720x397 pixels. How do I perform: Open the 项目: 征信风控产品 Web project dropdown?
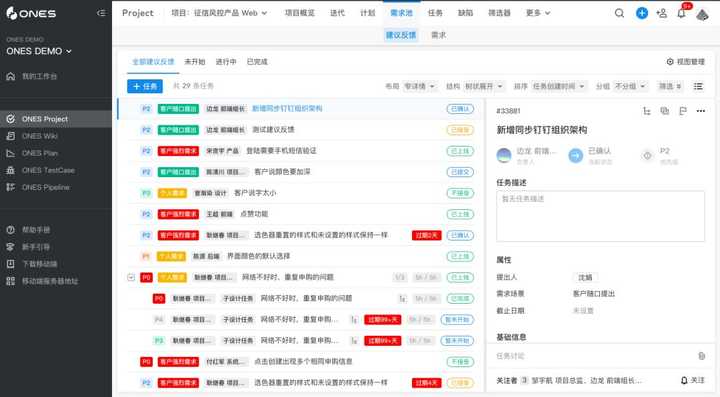tap(219, 13)
